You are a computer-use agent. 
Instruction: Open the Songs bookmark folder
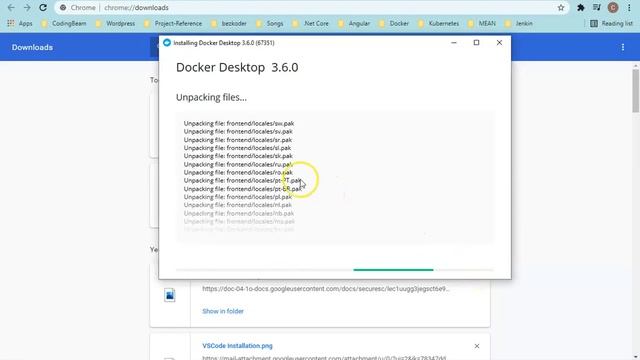coord(270,24)
